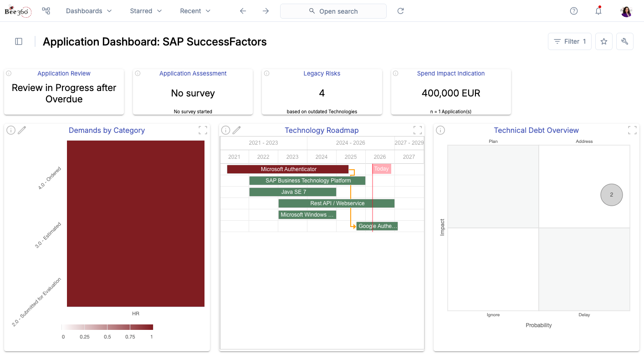
Task: Open the notifications bell
Action: click(598, 11)
